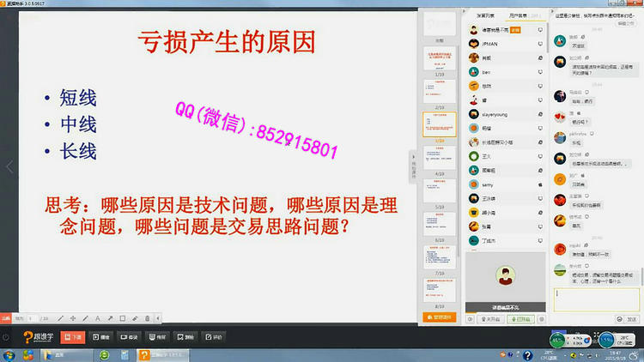Switch to the 用户名单 tab
This screenshot has width=644, height=362.
(523, 15)
